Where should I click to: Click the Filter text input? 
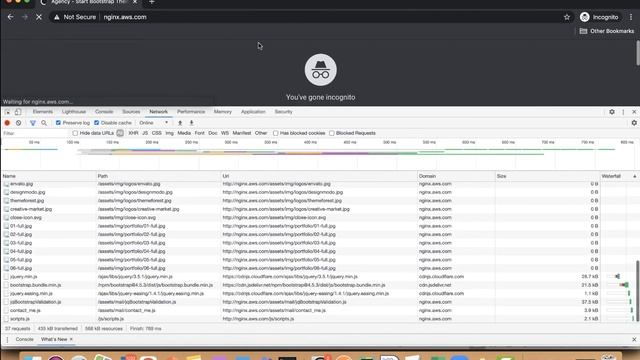(x=35, y=133)
